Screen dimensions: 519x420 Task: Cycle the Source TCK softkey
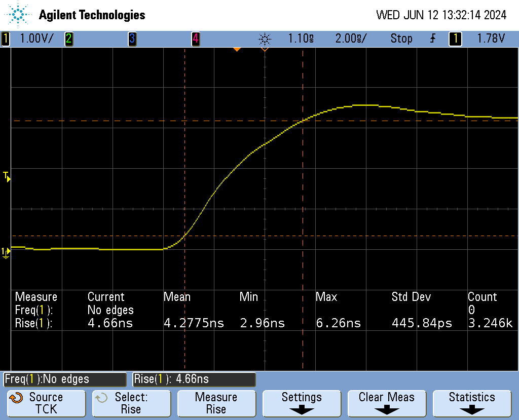pyautogui.click(x=46, y=403)
